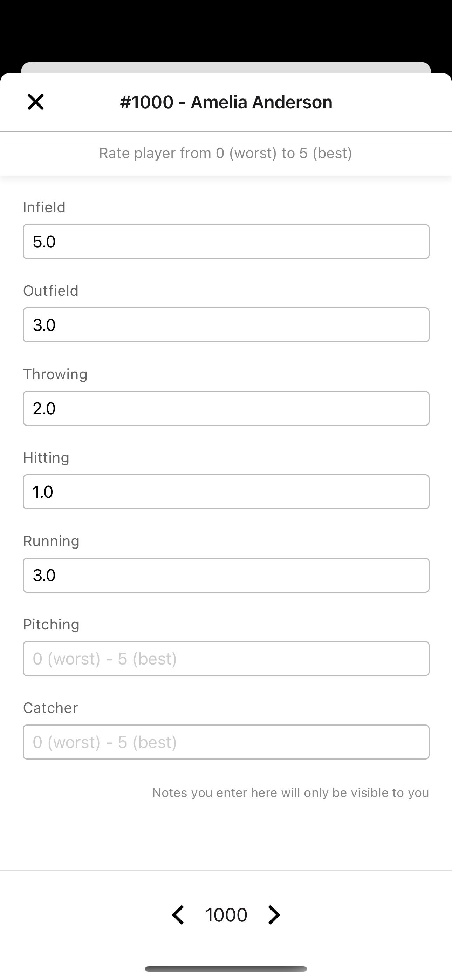Tap the gray background sheet behind the modal
452x980 pixels.
pyautogui.click(x=226, y=67)
